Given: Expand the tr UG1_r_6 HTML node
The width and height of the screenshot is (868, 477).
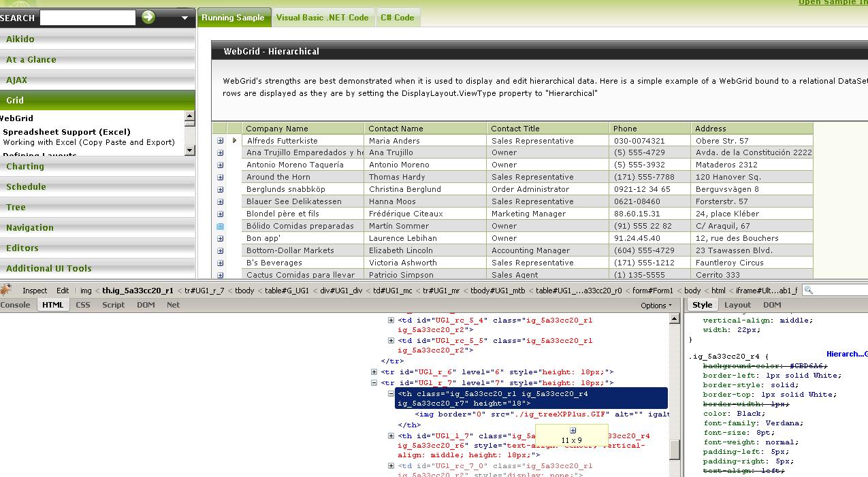Looking at the screenshot, I should point(374,372).
